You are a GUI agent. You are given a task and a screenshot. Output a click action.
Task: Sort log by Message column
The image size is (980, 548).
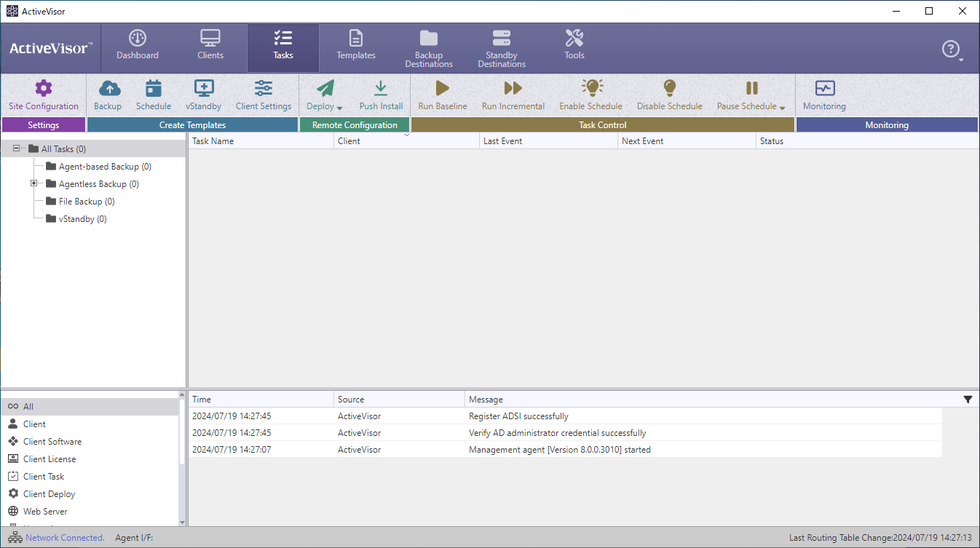point(712,400)
